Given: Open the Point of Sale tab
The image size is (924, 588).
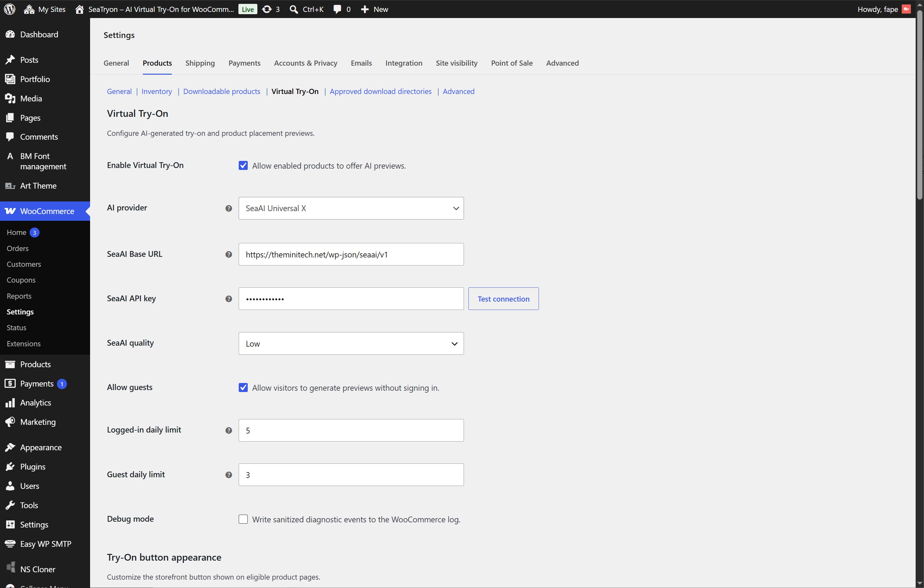Looking at the screenshot, I should click(512, 63).
